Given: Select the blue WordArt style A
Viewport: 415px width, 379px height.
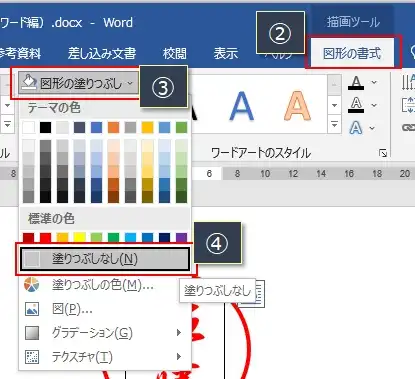Looking at the screenshot, I should (x=242, y=106).
